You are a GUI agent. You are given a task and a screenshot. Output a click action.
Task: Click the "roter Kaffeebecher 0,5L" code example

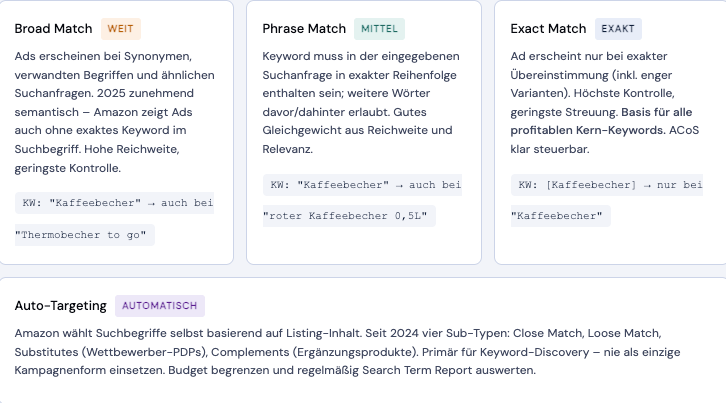tap(349, 216)
